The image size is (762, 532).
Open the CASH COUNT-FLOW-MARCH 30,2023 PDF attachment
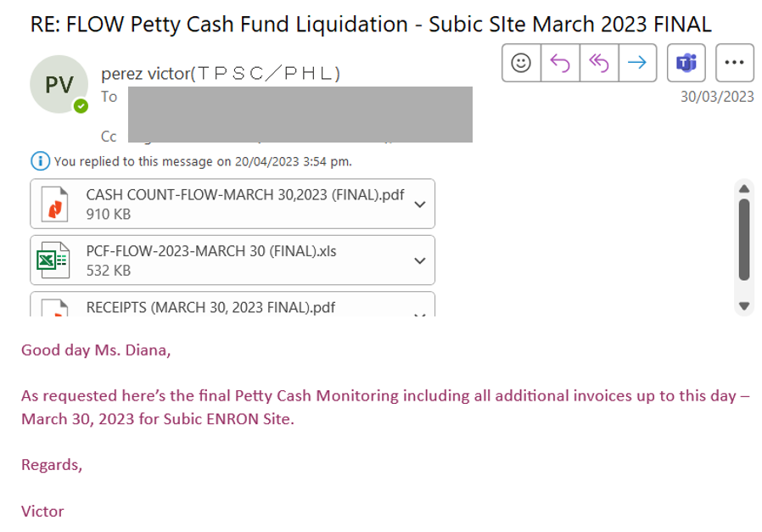[x=244, y=195]
